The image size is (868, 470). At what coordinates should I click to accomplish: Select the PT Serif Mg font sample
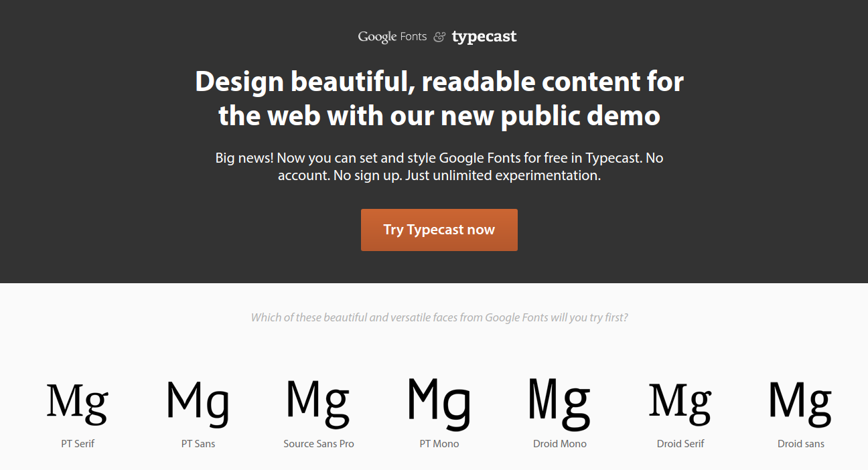point(78,403)
